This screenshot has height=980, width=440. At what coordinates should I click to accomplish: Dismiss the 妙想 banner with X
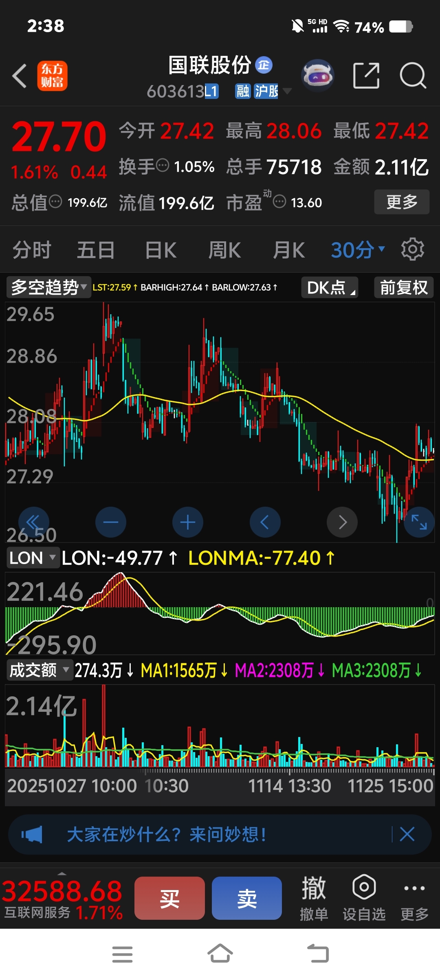tap(407, 834)
